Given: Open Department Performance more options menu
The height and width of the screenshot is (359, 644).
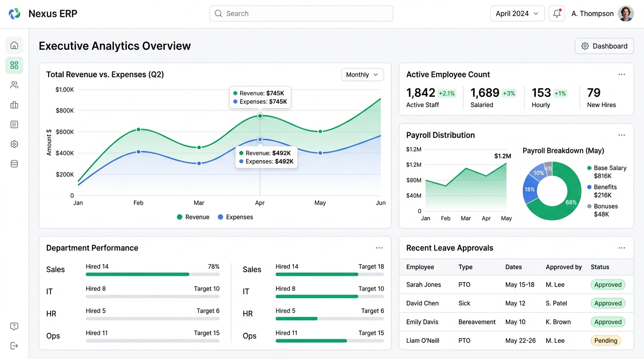Looking at the screenshot, I should click(x=379, y=248).
